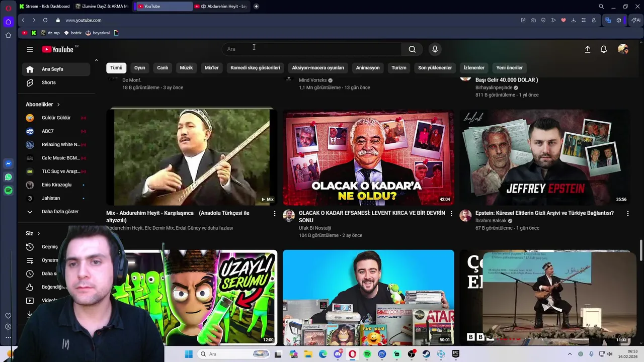Open the translate icon in Opera toolbar

point(608,20)
